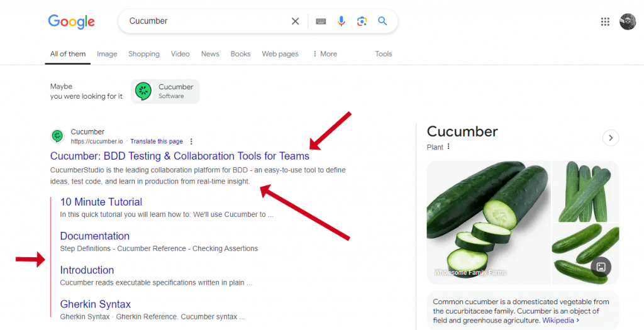
Task: Click the Wholesome Family Farms image caption
Action: tap(470, 273)
